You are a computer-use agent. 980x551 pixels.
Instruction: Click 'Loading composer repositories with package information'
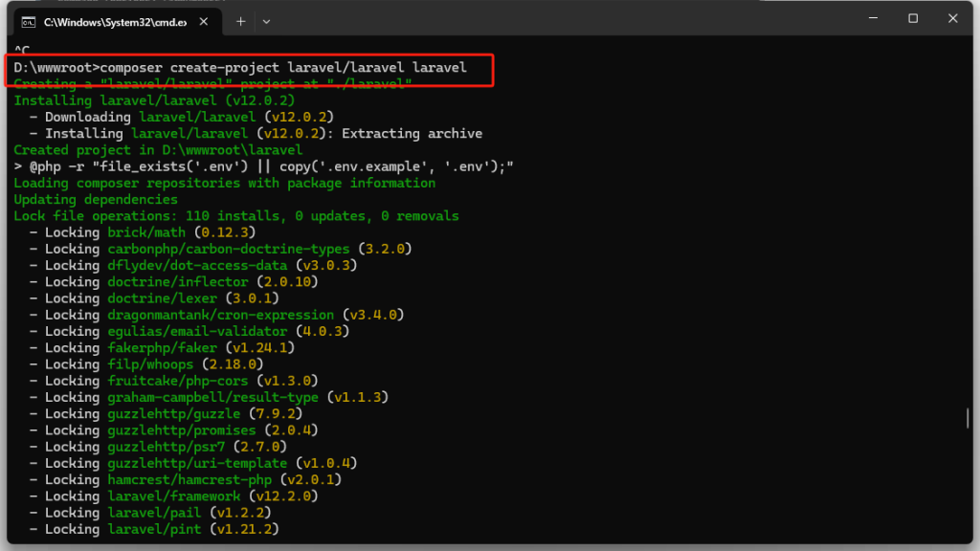coord(224,183)
